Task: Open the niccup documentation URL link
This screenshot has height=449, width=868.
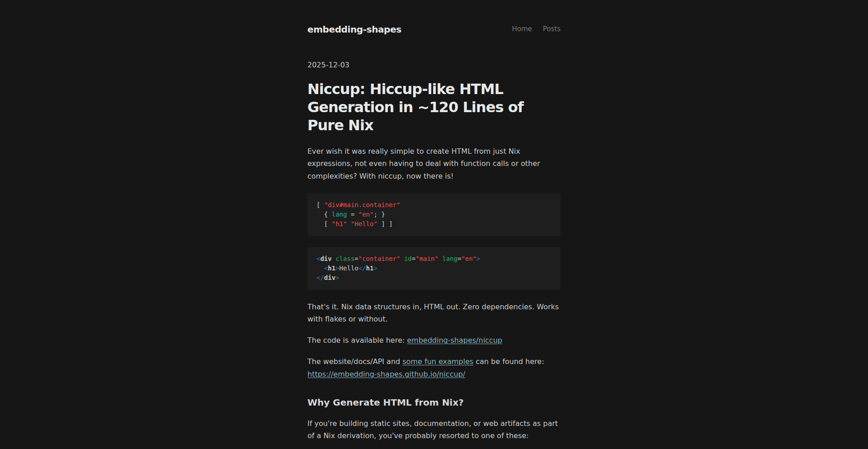Action: coord(386,374)
